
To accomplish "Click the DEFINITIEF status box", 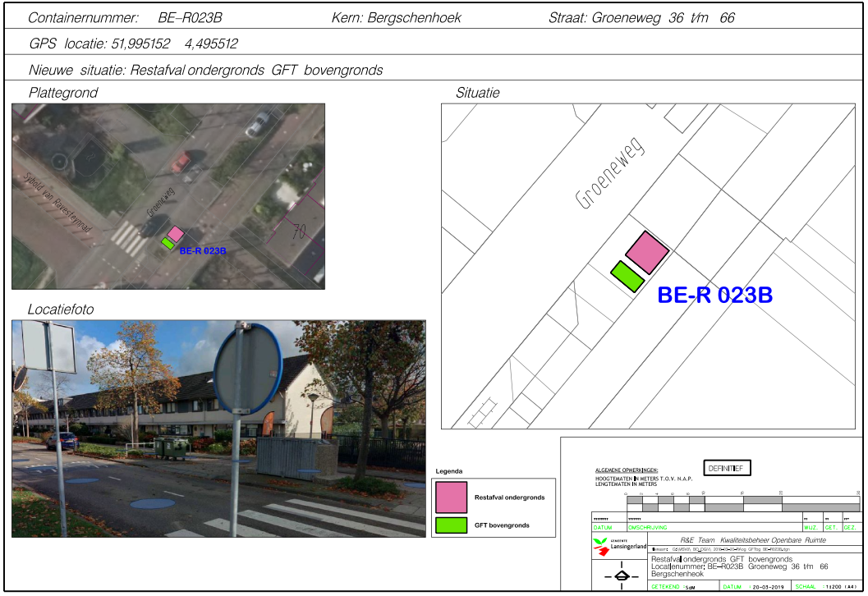I will [726, 468].
